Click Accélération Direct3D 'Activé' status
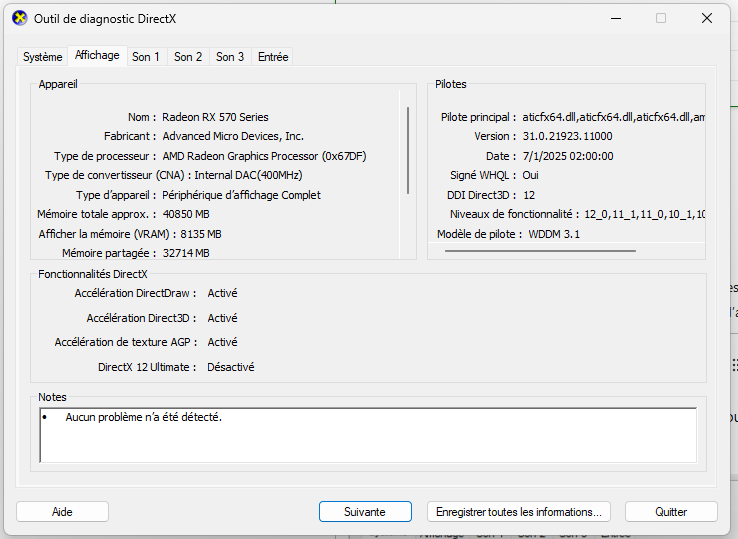Image resolution: width=738 pixels, height=539 pixels. tap(222, 318)
